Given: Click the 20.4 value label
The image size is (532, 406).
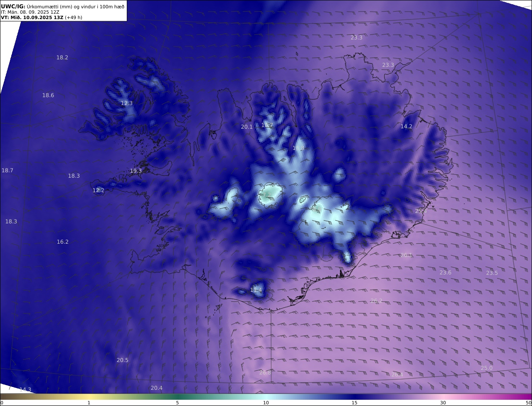Looking at the screenshot, I should [x=157, y=388].
